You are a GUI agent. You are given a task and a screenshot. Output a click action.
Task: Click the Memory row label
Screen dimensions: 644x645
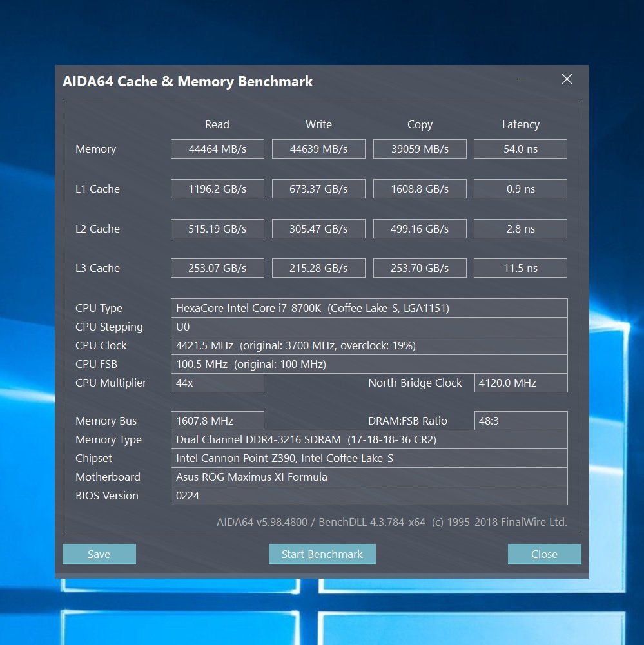[96, 149]
